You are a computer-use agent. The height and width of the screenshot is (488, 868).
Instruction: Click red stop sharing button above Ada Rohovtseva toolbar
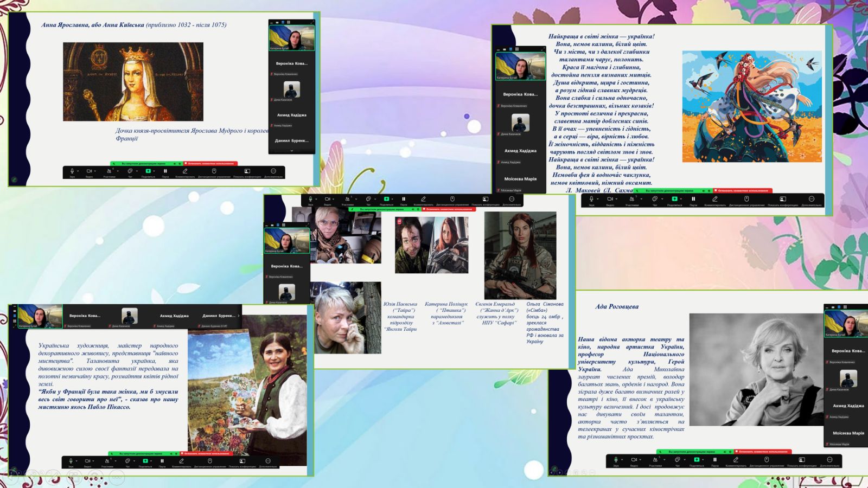tap(763, 452)
